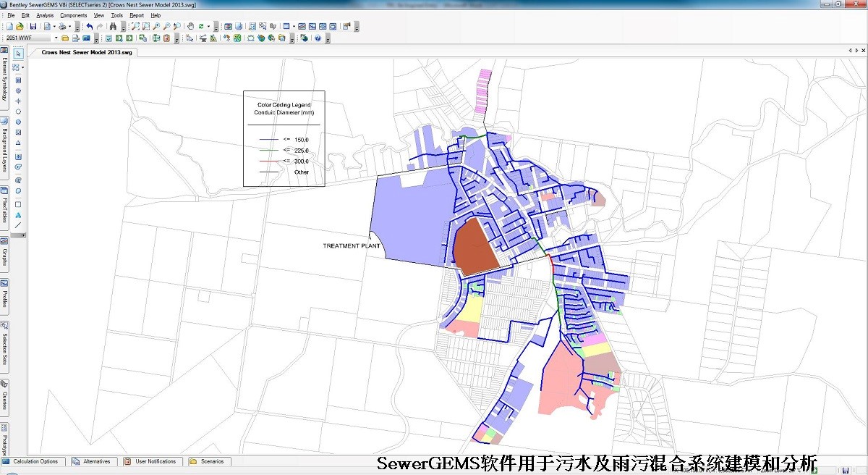Click the Zoom Window icon
Image resolution: width=868 pixels, height=475 pixels.
click(x=146, y=26)
